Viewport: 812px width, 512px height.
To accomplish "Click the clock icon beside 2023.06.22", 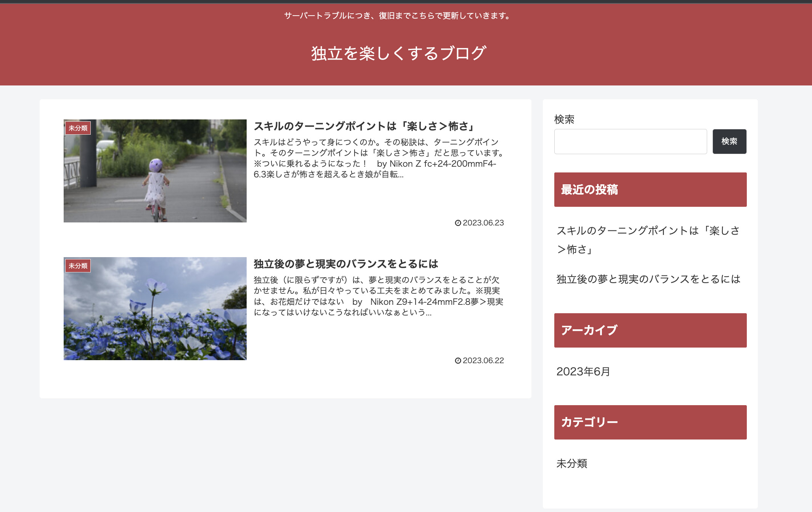I will 458,361.
